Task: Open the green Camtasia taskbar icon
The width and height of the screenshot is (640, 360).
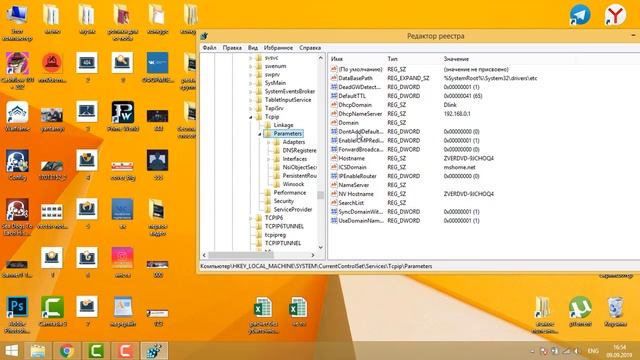Action: [96, 351]
